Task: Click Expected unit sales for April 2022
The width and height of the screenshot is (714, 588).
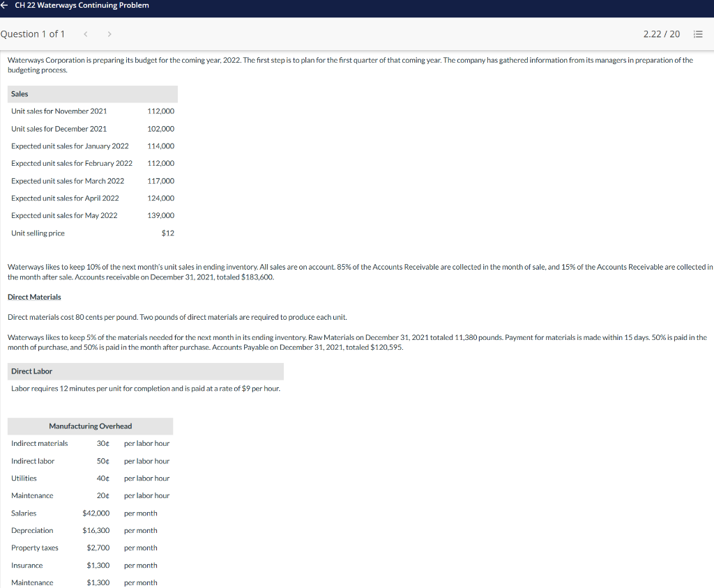Action: click(65, 199)
